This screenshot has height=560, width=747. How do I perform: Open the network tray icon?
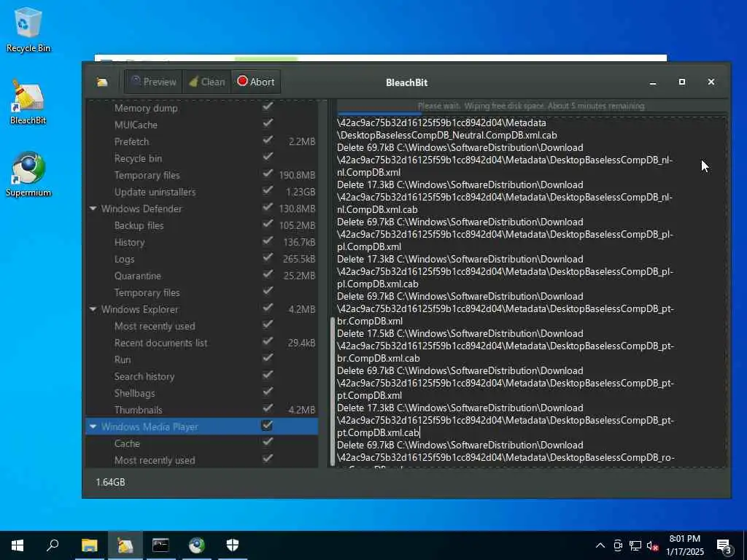(x=635, y=545)
